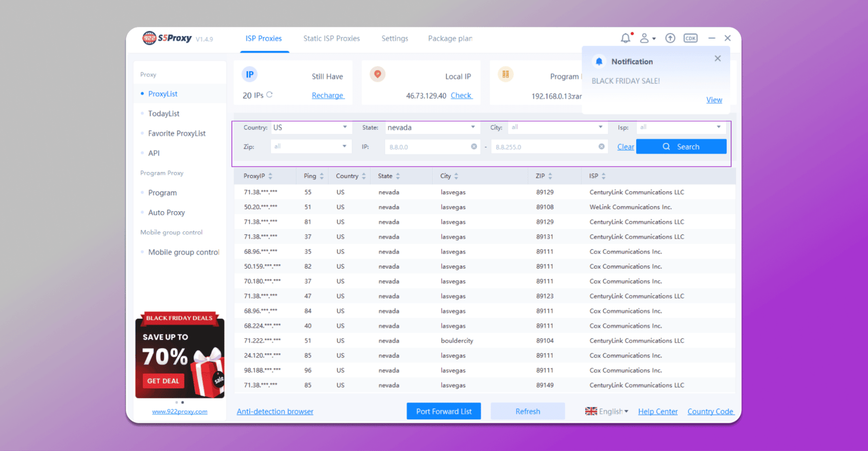Open the Package plan tab

click(450, 38)
